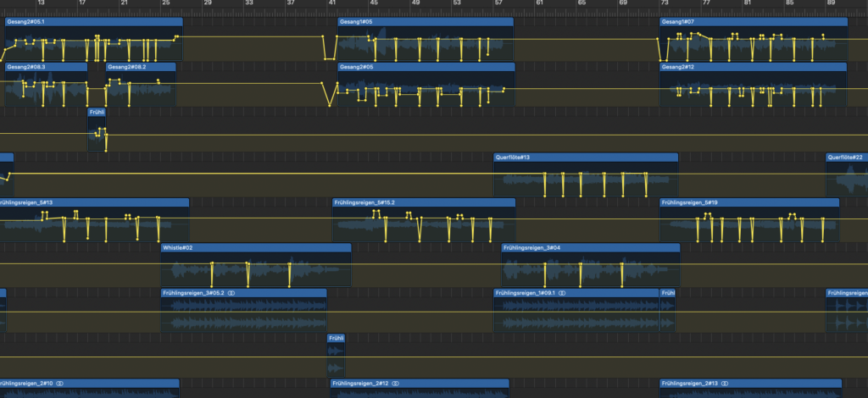Select the Gesang1#05 region header
This screenshot has width=868, height=398.
click(426, 21)
